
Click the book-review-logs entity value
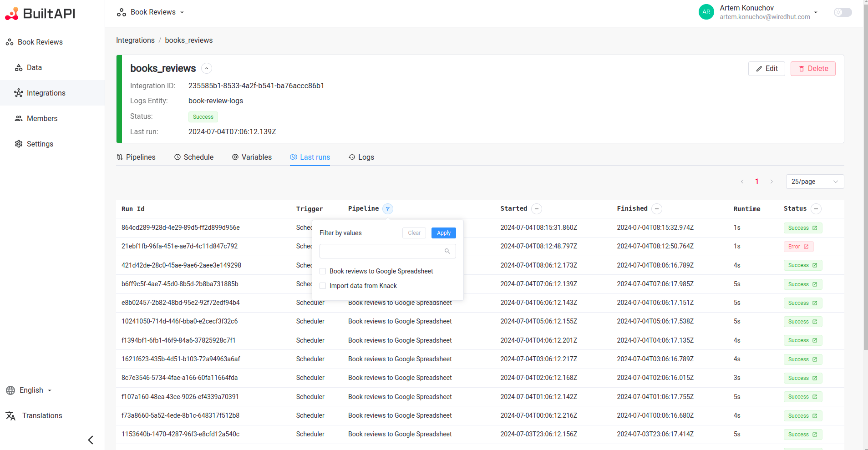tap(216, 101)
